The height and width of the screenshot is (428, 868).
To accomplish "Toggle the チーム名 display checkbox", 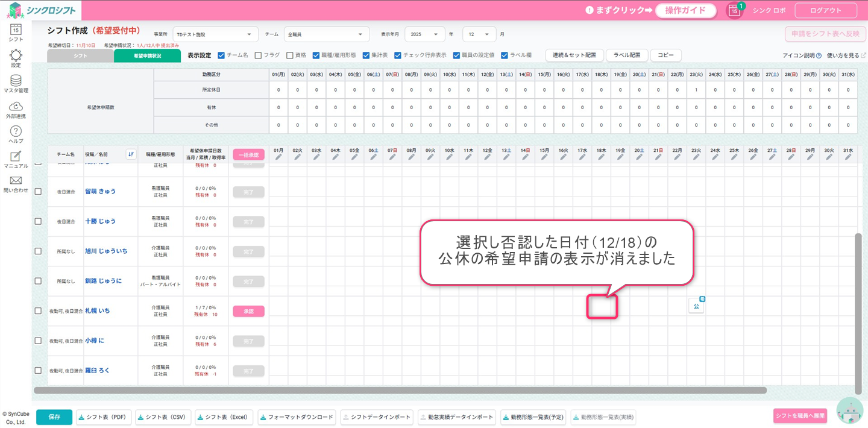I will click(x=221, y=55).
